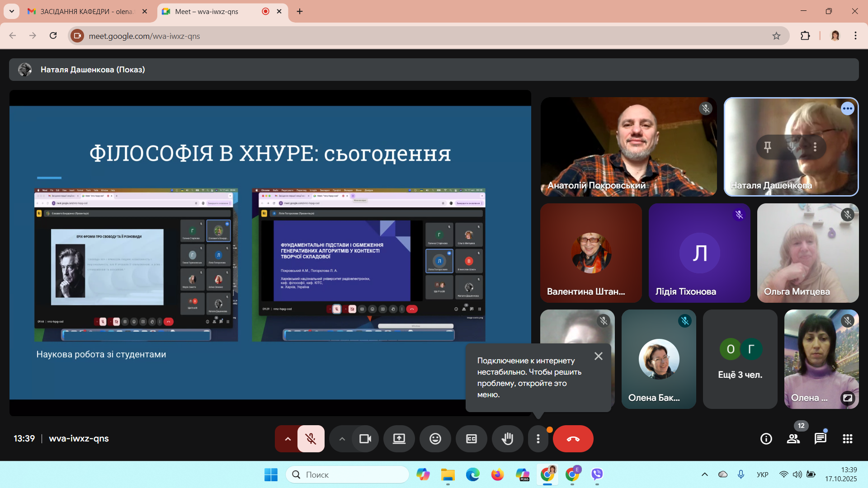Dismiss the unstable connection notification
This screenshot has height=488, width=868.
point(599,356)
